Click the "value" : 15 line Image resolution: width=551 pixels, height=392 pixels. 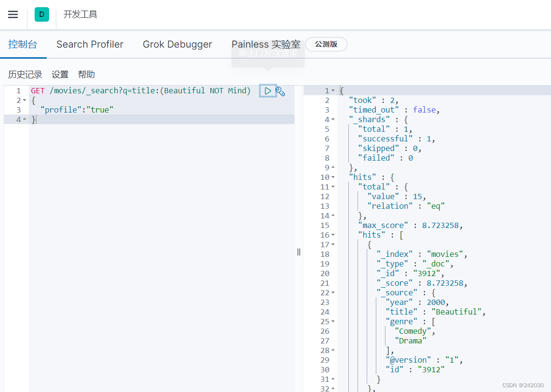click(x=397, y=196)
